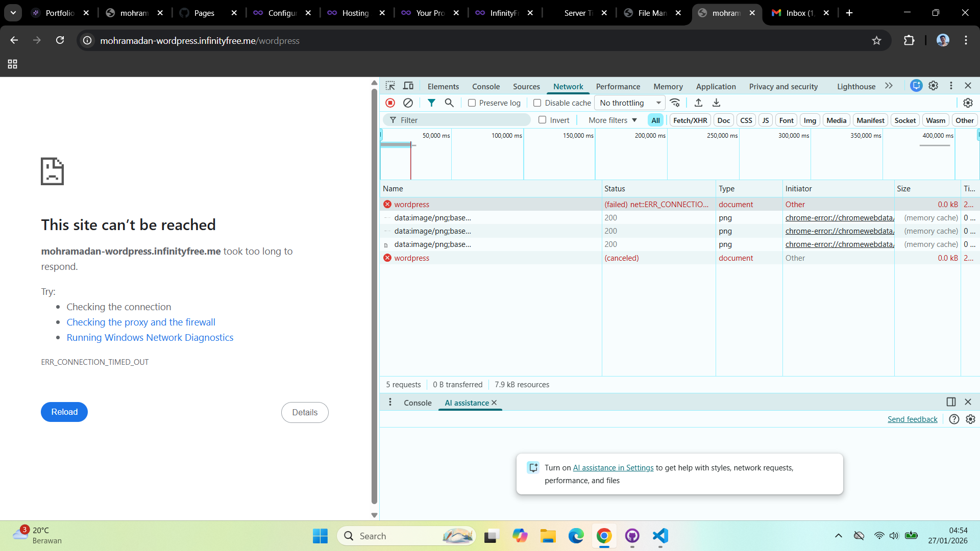Screen dimensions: 980x551
Task: Check the Invert filter checkbox
Action: pyautogui.click(x=542, y=120)
